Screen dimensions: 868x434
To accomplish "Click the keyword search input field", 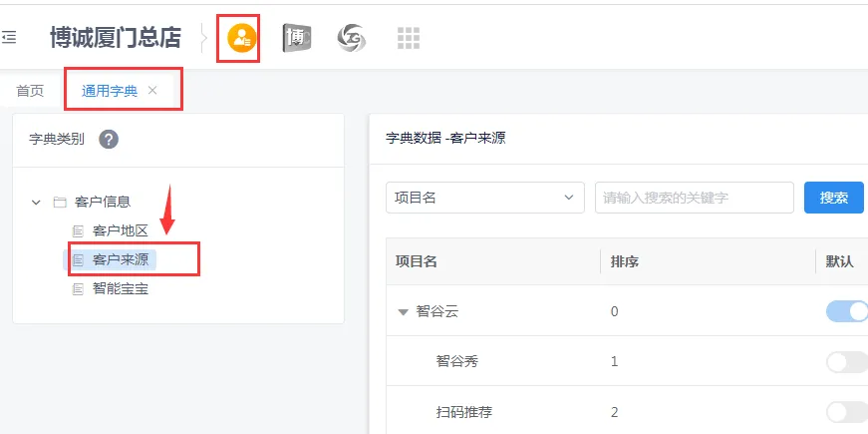I will click(x=694, y=198).
